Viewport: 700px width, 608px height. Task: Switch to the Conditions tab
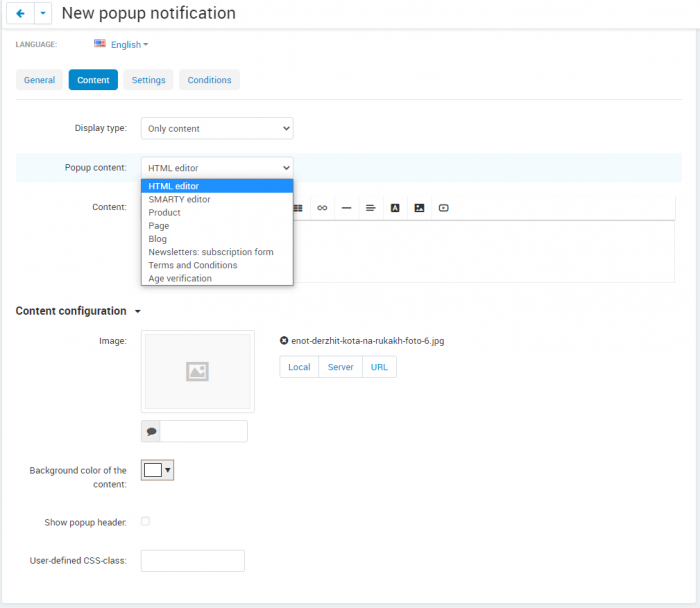[209, 80]
